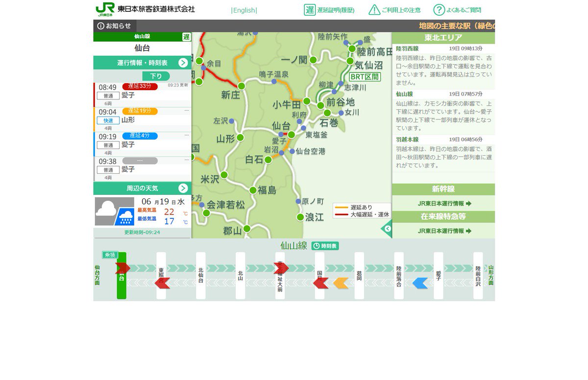Click the 鳴子温泉 blue dot on the map

pos(274,81)
